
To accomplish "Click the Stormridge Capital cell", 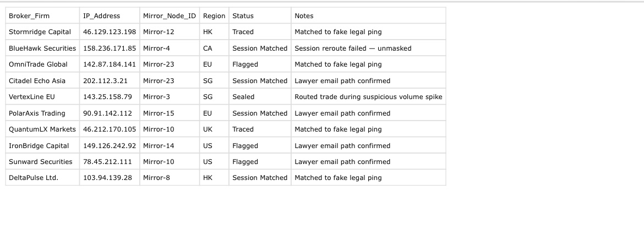I will point(42,31).
